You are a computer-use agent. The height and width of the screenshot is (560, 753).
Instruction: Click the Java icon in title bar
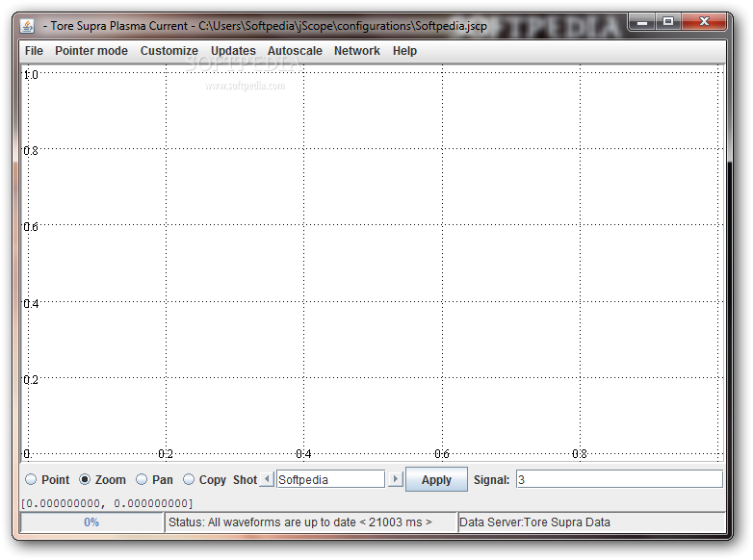(27, 26)
